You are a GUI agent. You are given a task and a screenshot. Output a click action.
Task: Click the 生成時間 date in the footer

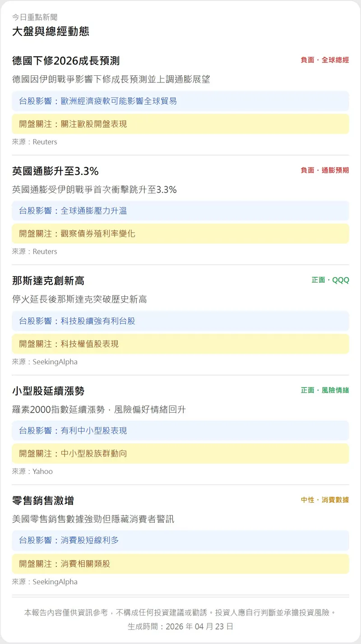[180, 626]
